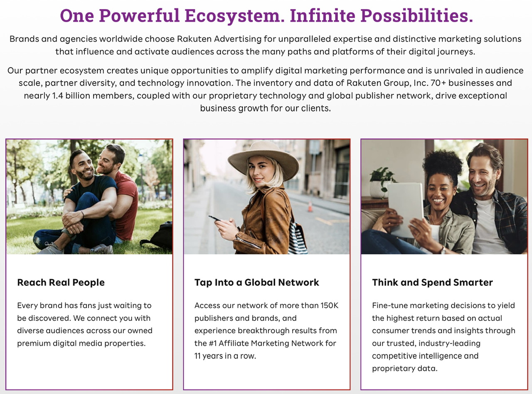
Task: Open the couple with tablet photo
Action: [x=444, y=197]
